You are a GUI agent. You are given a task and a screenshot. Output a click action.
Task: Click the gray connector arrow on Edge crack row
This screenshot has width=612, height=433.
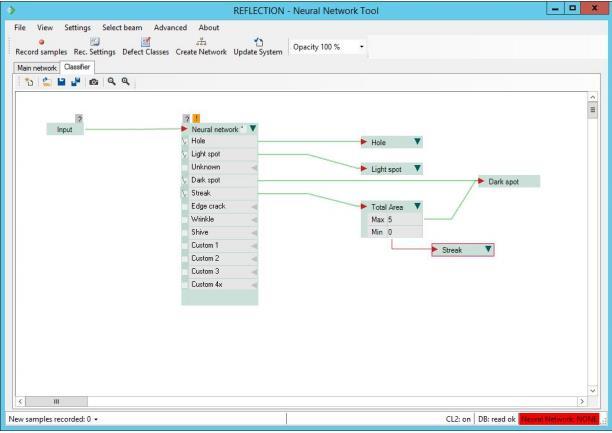click(x=254, y=207)
